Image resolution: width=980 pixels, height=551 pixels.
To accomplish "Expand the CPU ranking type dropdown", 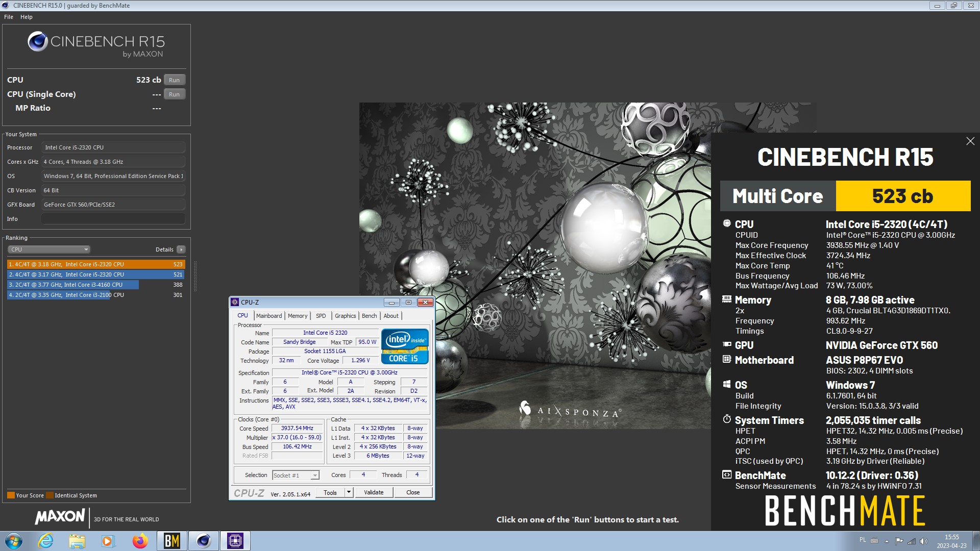I will click(49, 249).
